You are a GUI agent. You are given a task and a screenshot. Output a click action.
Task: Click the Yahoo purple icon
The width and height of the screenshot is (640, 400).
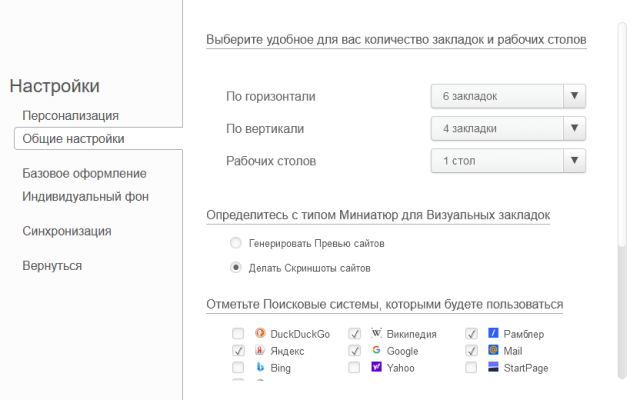(376, 368)
